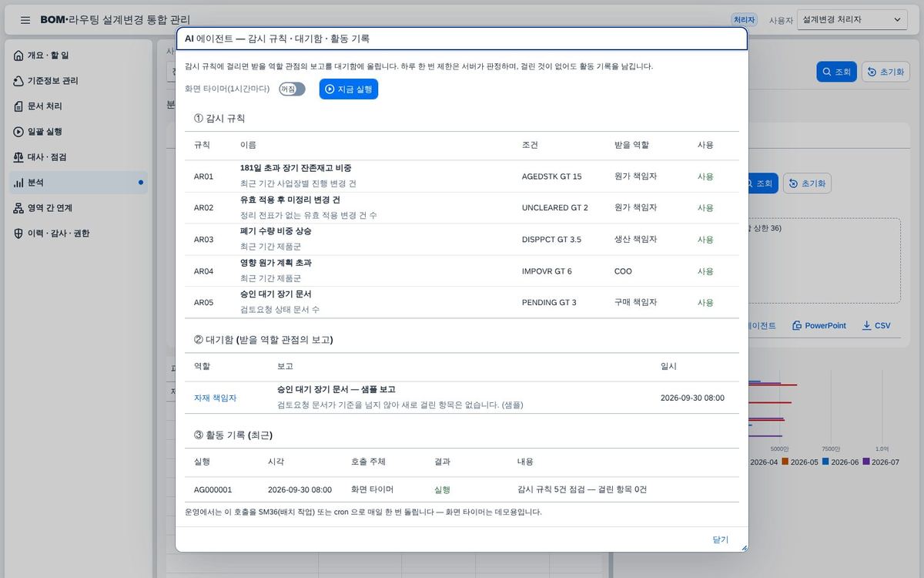This screenshot has width=924, height=578.
Task: Click the dialog resize handle corner
Action: (x=744, y=547)
